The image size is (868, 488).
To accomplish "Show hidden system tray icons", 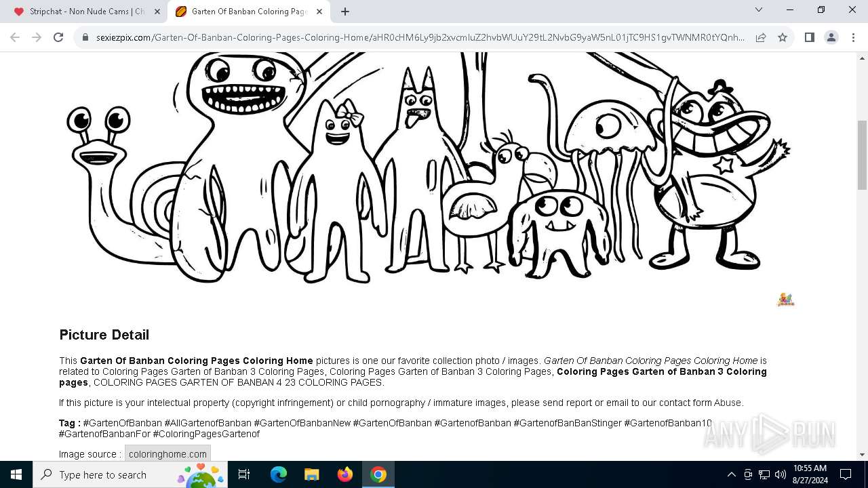I will [731, 474].
